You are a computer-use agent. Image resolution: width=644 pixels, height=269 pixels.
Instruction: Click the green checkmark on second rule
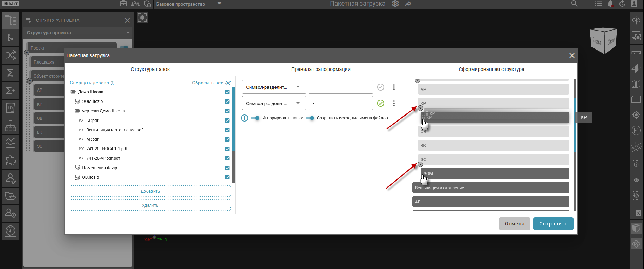(x=380, y=103)
